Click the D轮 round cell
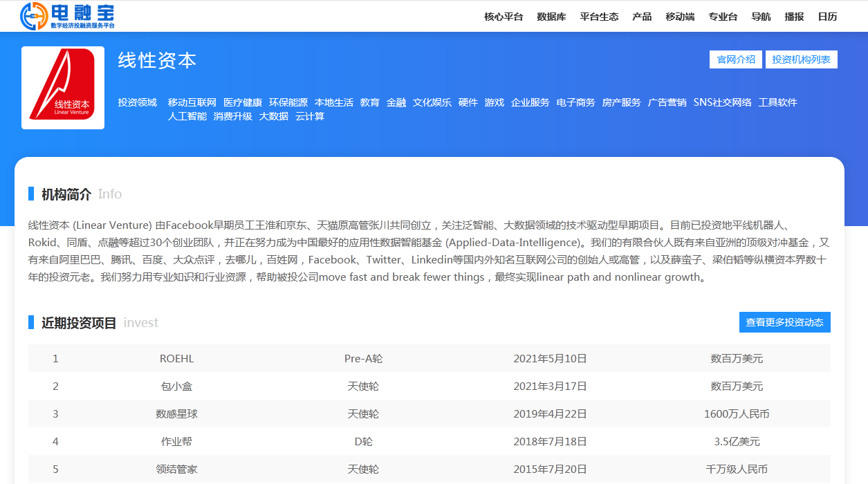Viewport: 868px width, 484px height. click(x=363, y=442)
